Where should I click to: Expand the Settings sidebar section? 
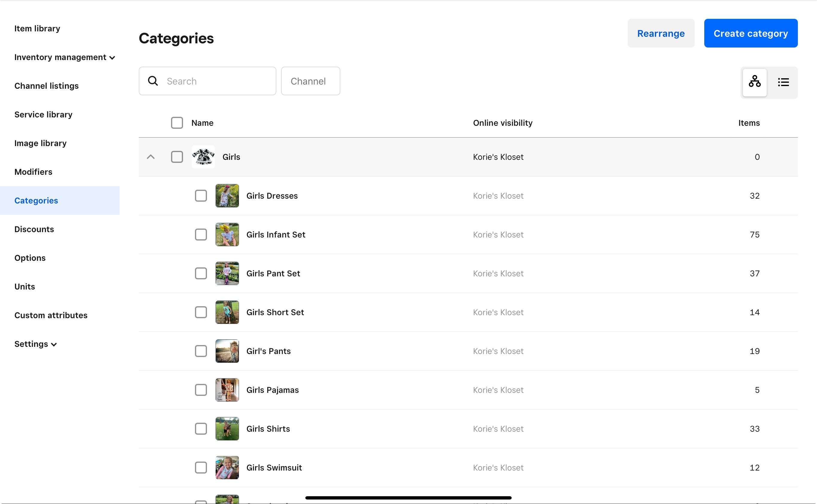[35, 344]
